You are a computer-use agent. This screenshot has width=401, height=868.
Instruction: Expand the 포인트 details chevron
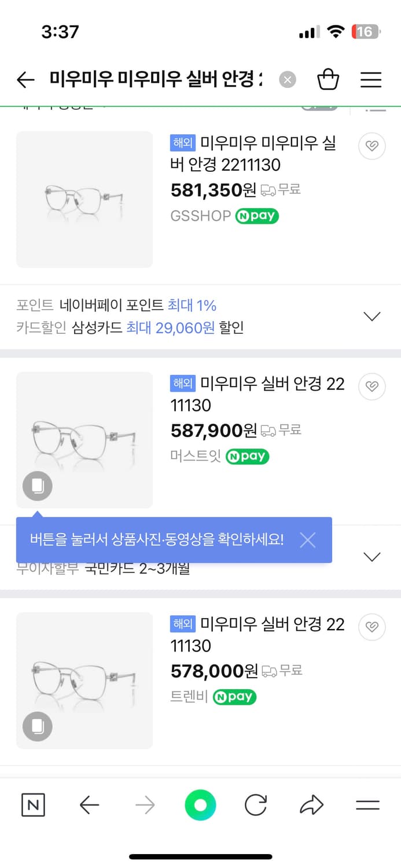(371, 316)
